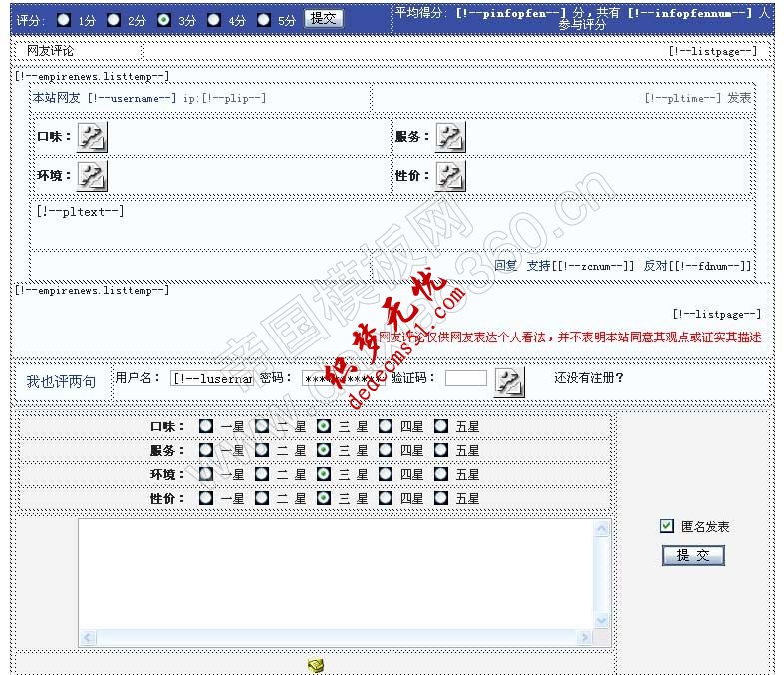Click the [!--pltext--] placeholder text
This screenshot has height=675, width=784.
click(80, 211)
